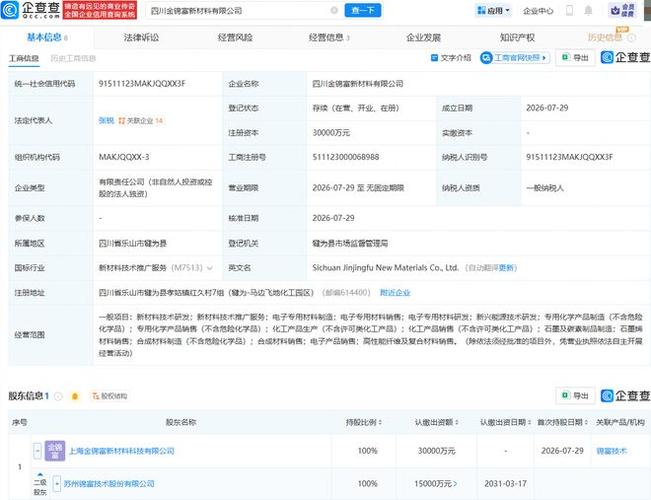Switch to 企业发展 tab
651x500 pixels.
tap(423, 38)
